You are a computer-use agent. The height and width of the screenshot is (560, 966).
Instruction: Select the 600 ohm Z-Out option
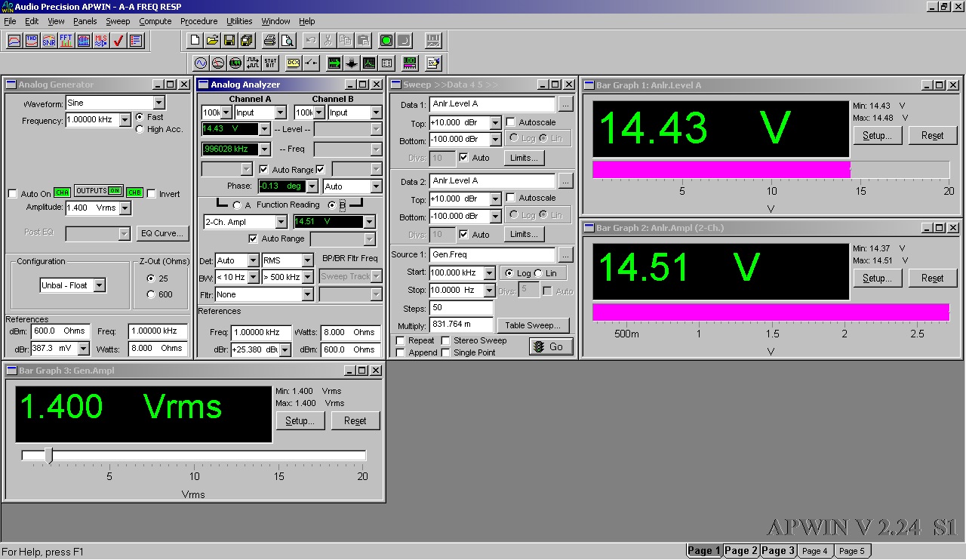tap(151, 294)
